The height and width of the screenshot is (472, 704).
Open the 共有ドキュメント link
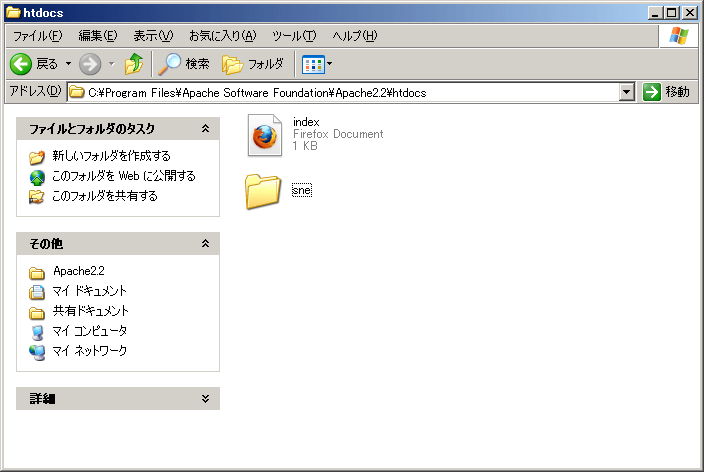(x=91, y=311)
